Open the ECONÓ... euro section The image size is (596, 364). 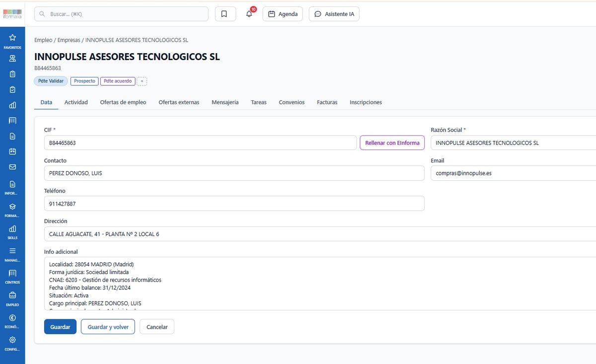click(x=12, y=322)
